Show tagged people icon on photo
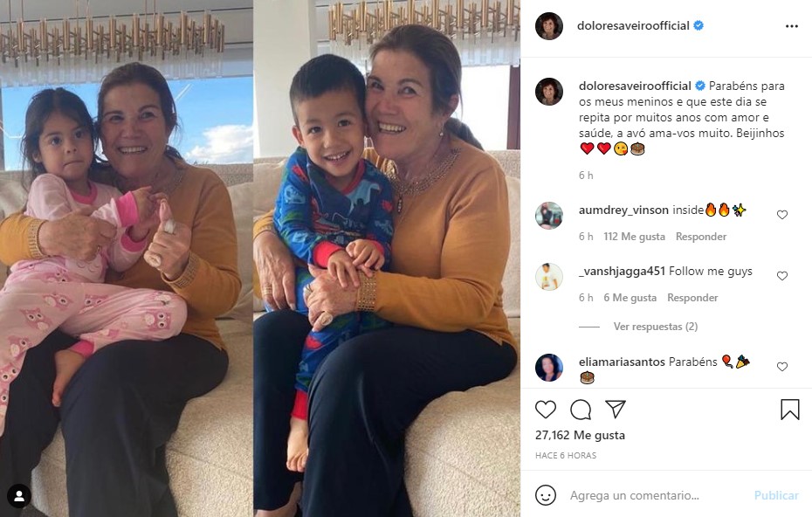 (19, 496)
